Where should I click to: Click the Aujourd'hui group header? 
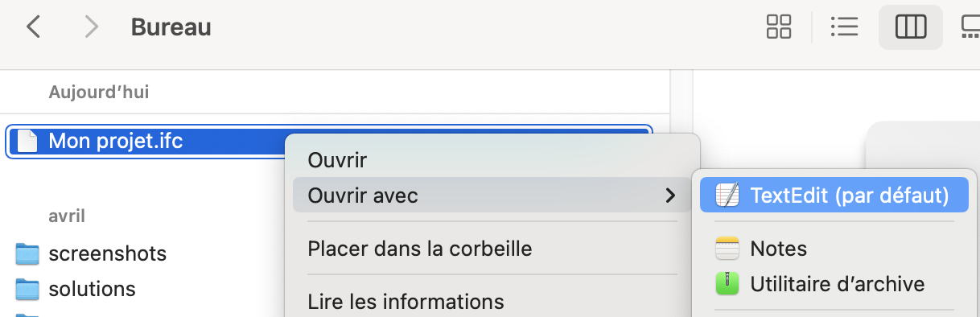99,92
